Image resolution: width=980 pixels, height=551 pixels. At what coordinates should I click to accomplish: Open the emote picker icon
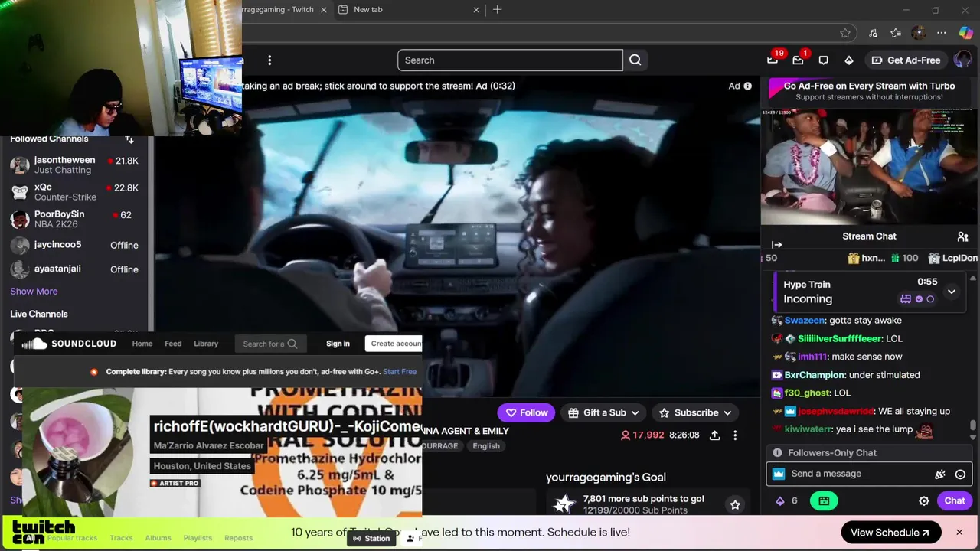point(960,474)
